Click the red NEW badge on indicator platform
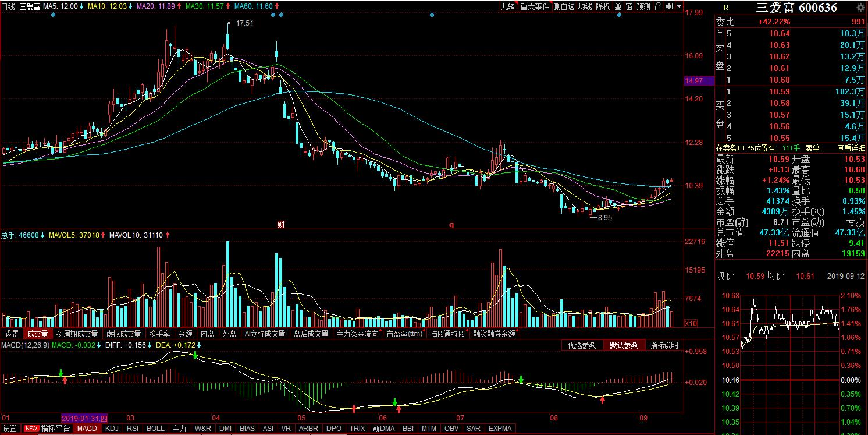The image size is (868, 435). [x=31, y=429]
